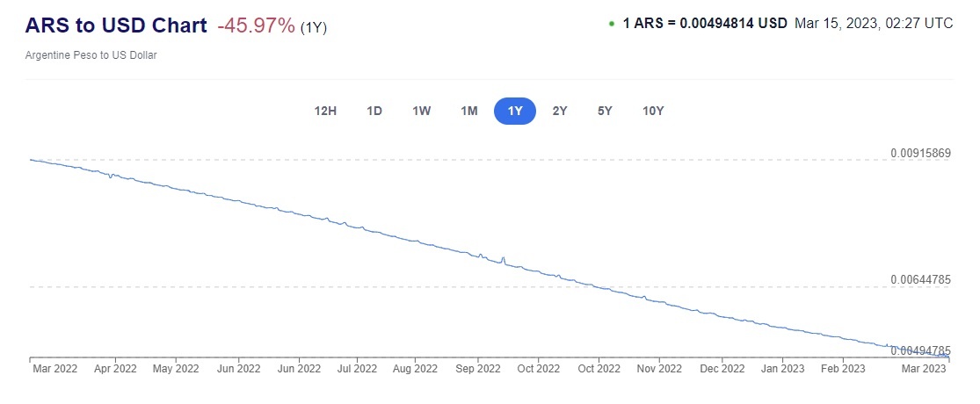Click the Jan 2023 axis marker

tap(781, 369)
